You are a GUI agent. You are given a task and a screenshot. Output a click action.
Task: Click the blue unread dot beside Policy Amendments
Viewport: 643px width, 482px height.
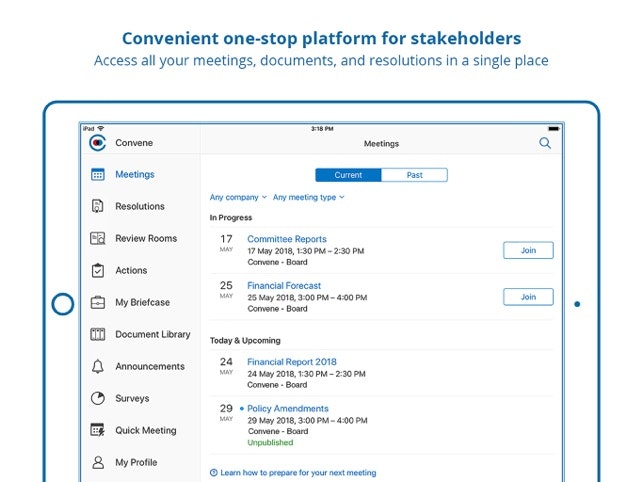pos(242,409)
